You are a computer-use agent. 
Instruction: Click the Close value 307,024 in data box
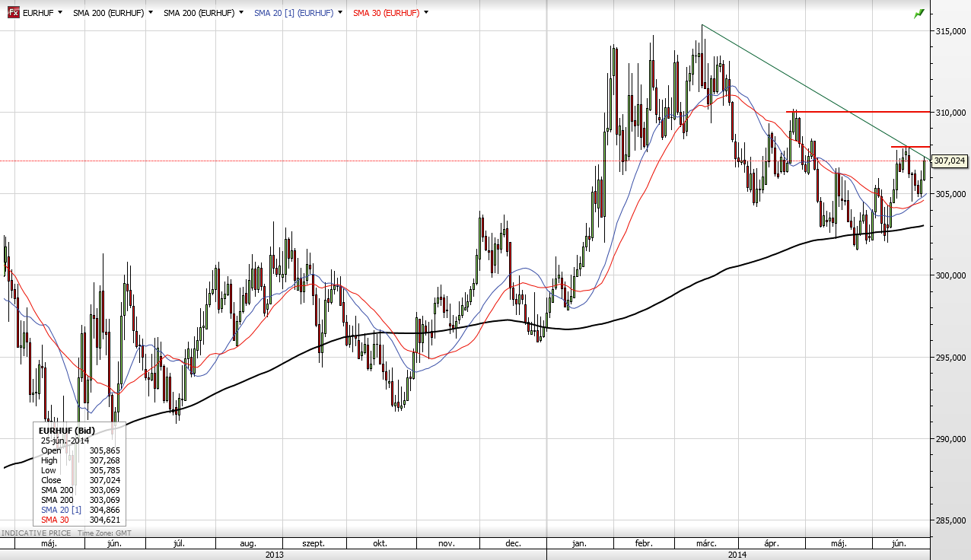click(104, 480)
